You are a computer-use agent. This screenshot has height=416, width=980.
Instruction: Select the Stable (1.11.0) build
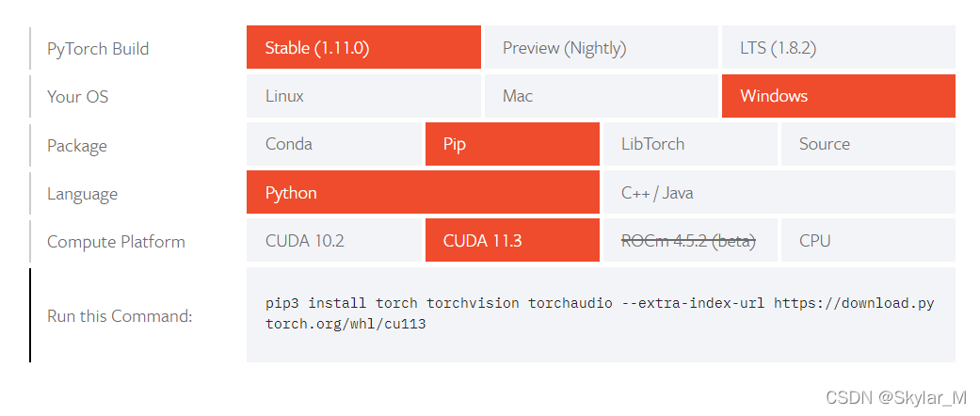tap(363, 47)
